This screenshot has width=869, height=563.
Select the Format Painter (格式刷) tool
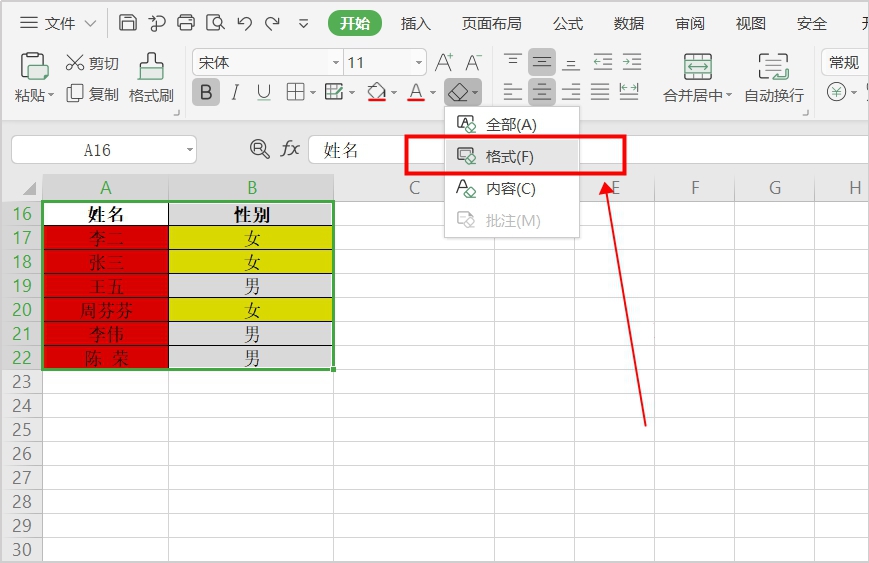pos(151,78)
